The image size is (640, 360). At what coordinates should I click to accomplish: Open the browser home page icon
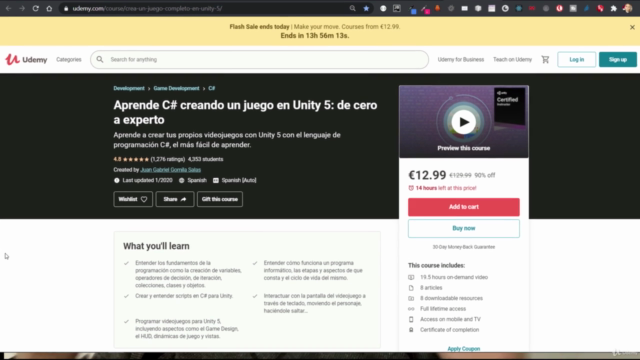49,8
